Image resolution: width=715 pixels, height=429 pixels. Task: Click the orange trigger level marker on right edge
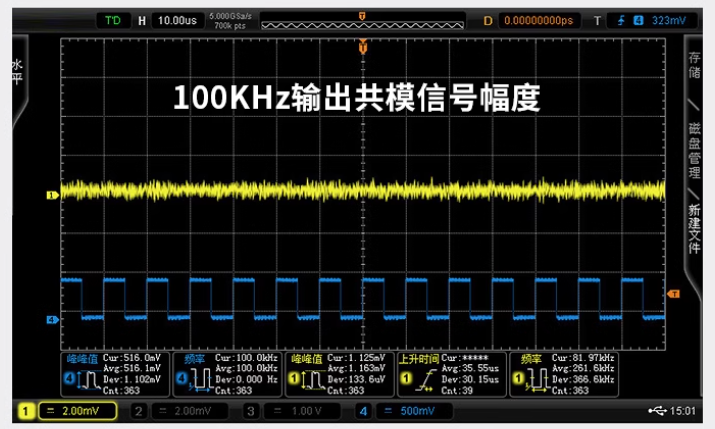673,294
